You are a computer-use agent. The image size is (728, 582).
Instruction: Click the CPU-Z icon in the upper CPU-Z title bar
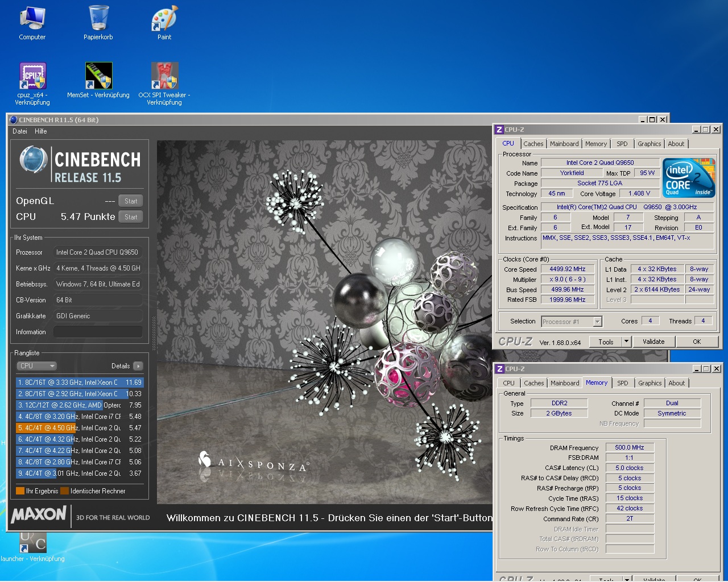(499, 130)
